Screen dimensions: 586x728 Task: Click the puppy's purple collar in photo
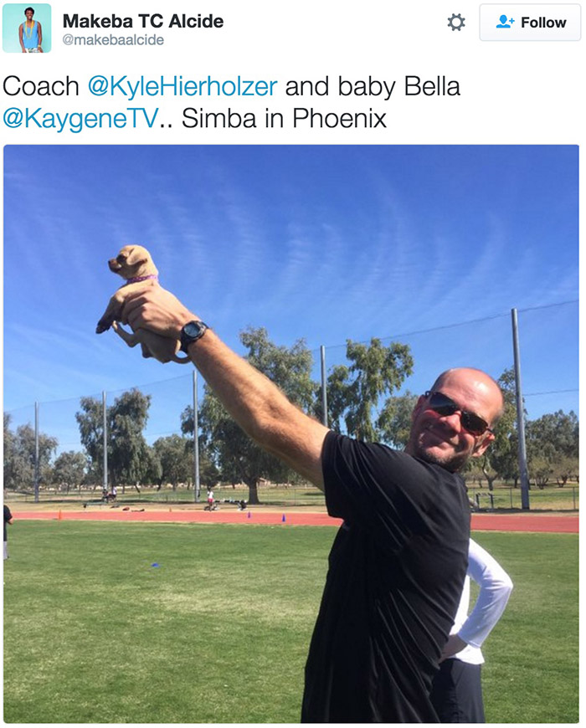(x=142, y=279)
